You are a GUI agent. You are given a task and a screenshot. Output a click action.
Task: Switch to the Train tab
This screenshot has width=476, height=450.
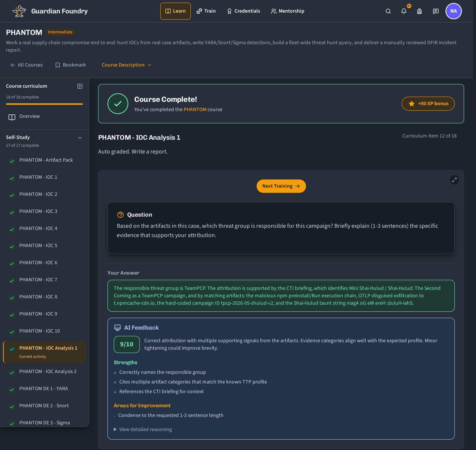206,11
